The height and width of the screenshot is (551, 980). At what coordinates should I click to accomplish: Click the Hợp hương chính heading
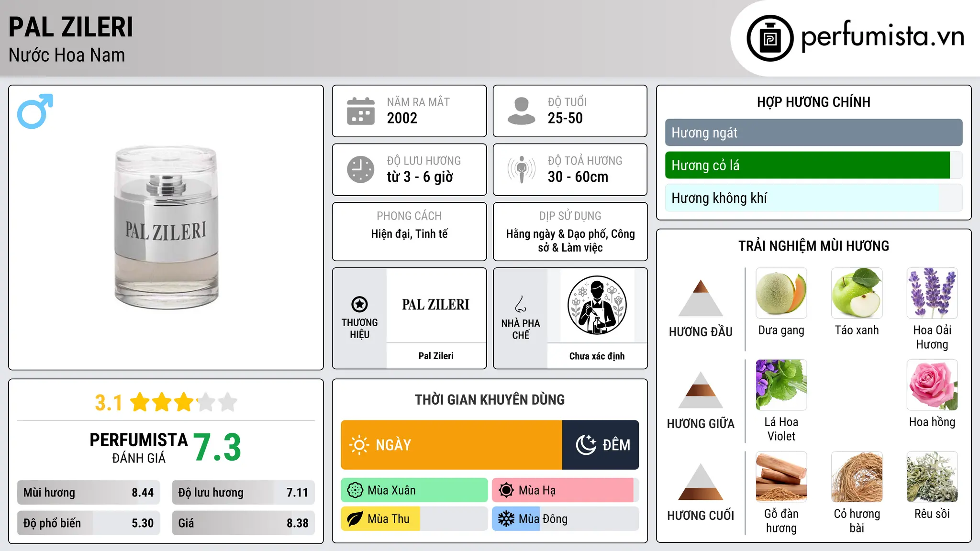[x=813, y=102]
